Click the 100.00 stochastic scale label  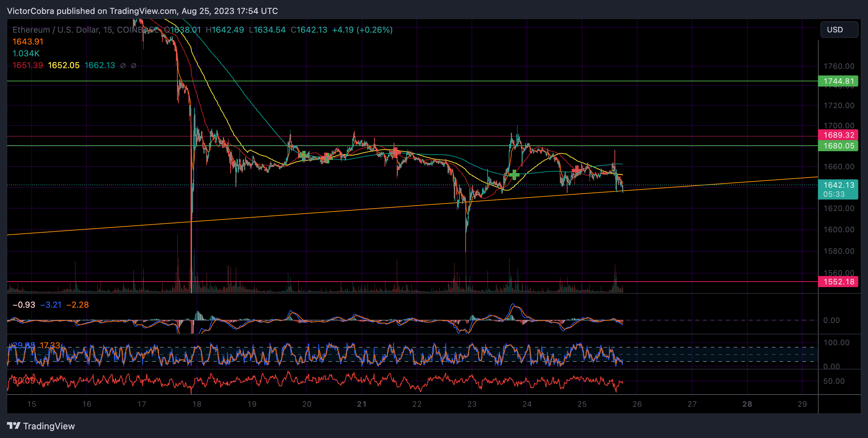coord(836,342)
